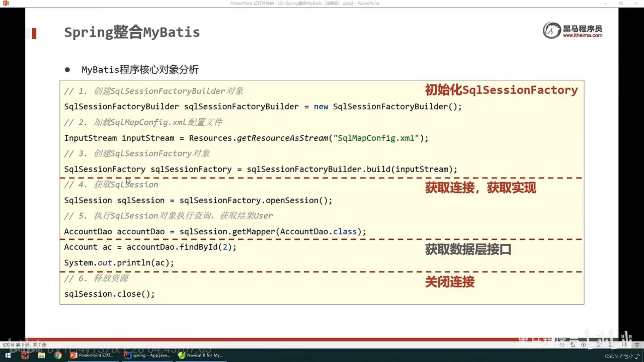Click the PowerPoint icon in title bar
The width and height of the screenshot is (644, 362).
[x=6, y=3]
